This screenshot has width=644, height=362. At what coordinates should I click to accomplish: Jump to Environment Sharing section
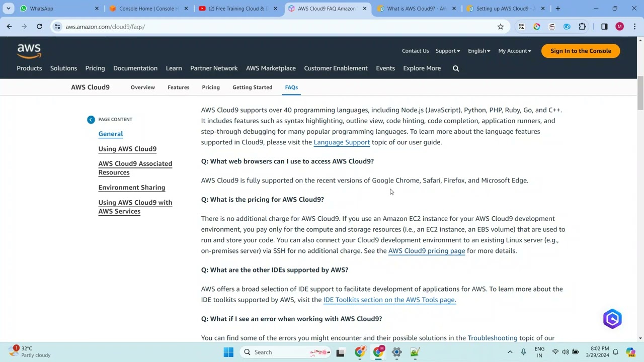(132, 188)
